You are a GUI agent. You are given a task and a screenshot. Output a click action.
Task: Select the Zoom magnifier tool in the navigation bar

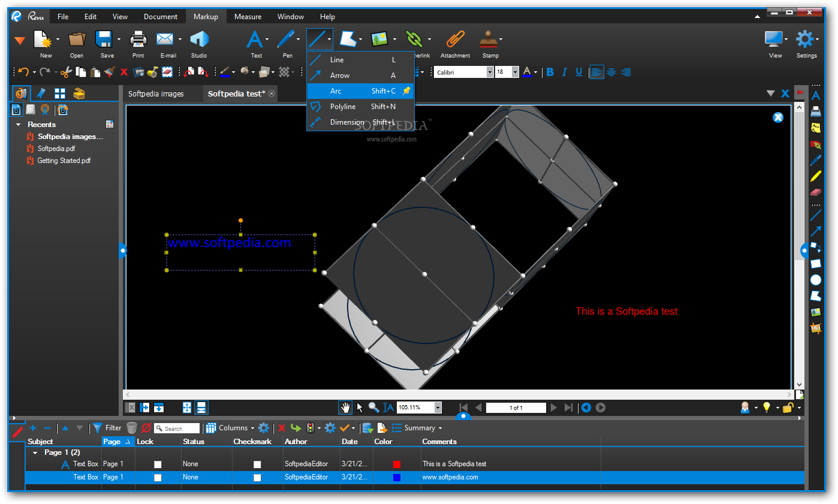373,408
